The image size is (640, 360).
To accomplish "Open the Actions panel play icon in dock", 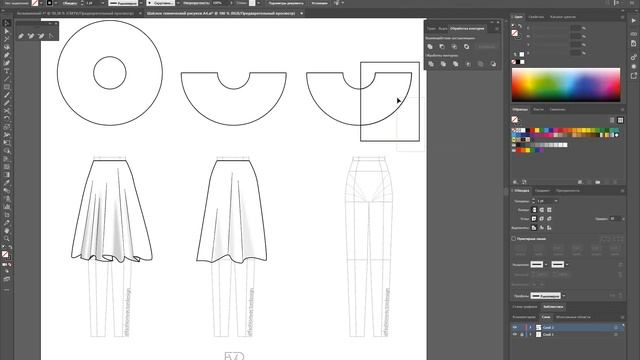I will [633, 20].
